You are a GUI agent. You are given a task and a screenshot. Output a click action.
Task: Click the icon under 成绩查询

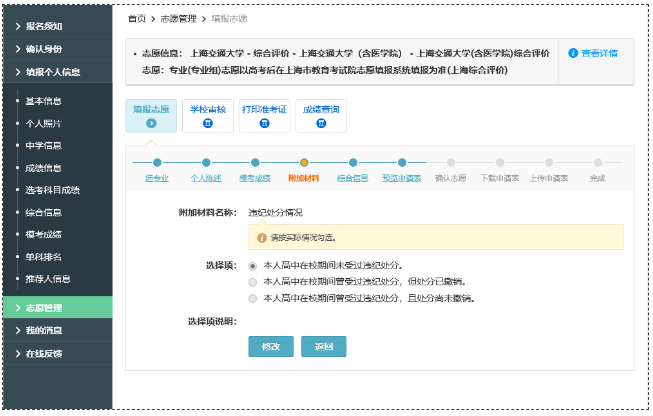click(x=321, y=123)
